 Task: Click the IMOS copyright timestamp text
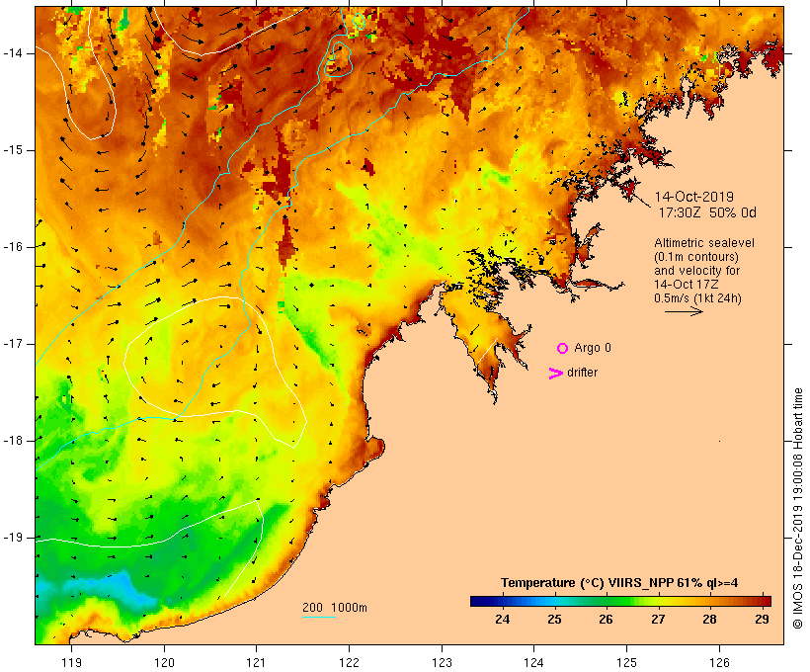click(797, 508)
